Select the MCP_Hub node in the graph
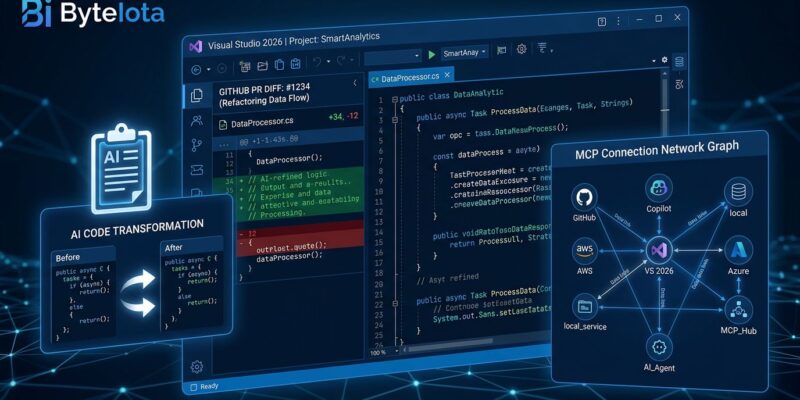800x400 pixels. pos(738,310)
